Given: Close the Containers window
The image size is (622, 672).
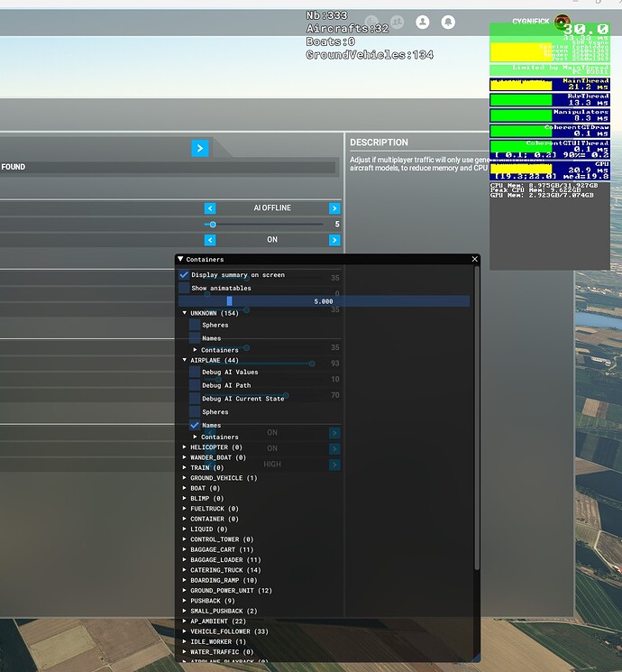Looking at the screenshot, I should click(475, 259).
